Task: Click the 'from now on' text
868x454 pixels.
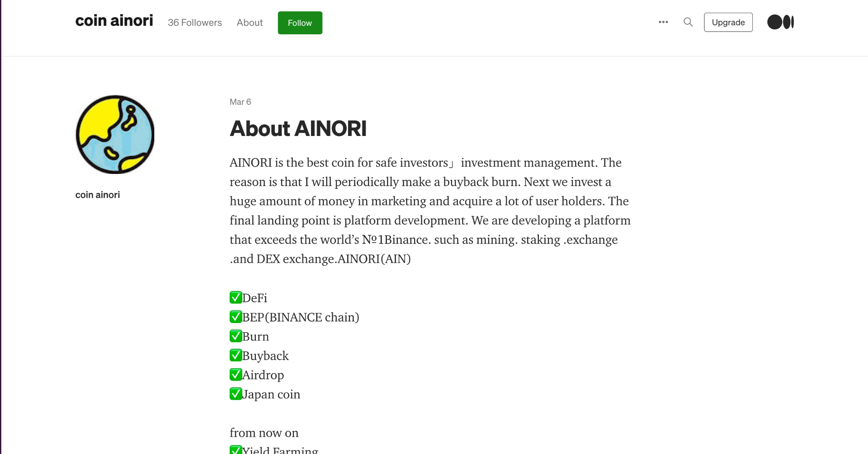Action: (264, 433)
